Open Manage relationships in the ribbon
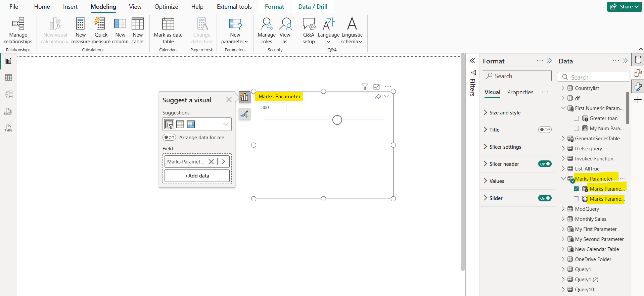Image resolution: width=644 pixels, height=296 pixels. click(x=18, y=31)
